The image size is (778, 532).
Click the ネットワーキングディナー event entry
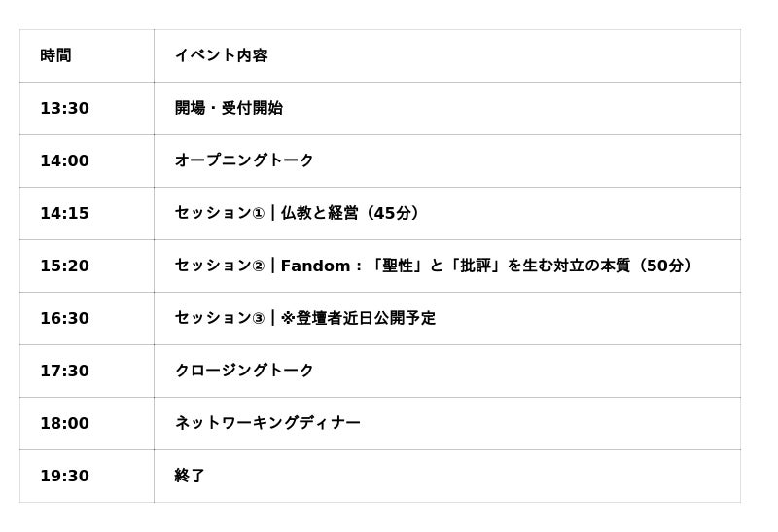(267, 423)
